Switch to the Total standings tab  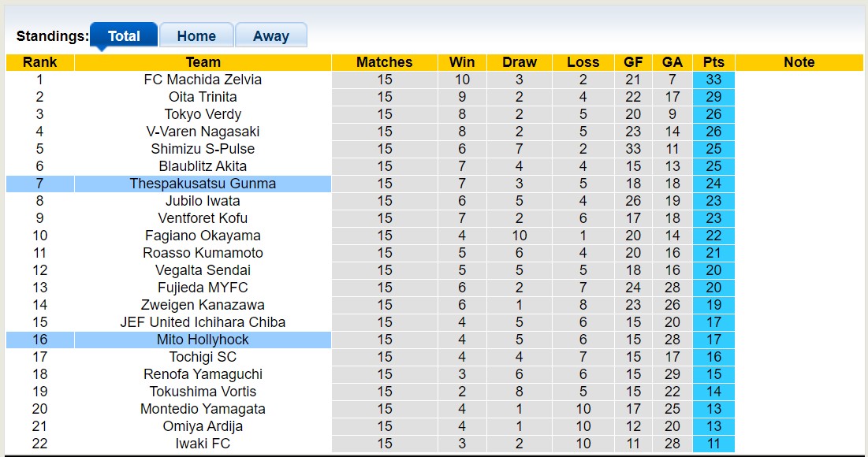pos(124,36)
